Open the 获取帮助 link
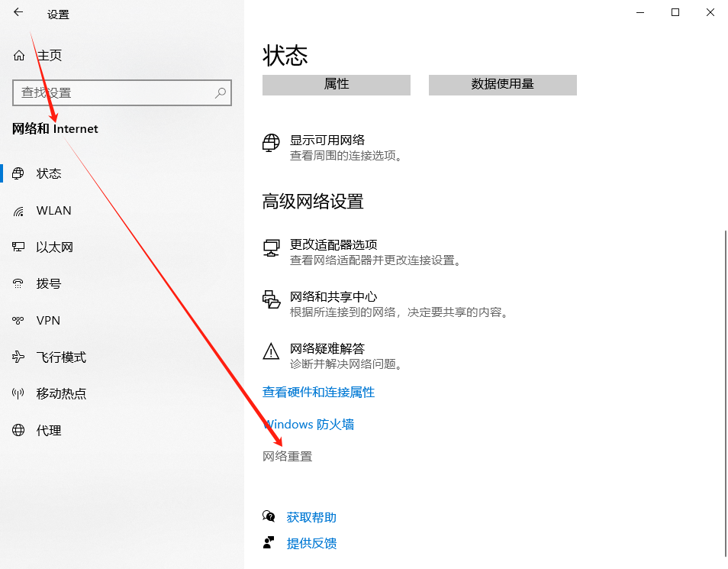728x569 pixels. 311,517
